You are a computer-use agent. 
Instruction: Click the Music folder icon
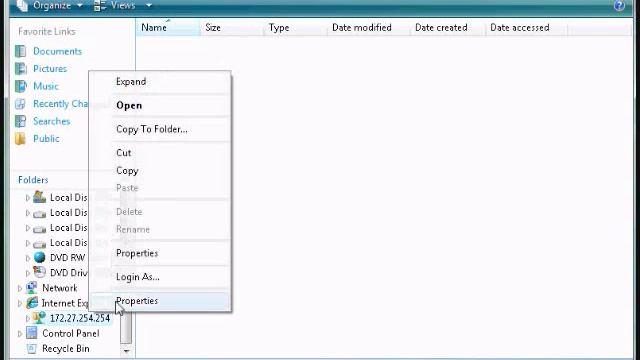(x=20, y=86)
